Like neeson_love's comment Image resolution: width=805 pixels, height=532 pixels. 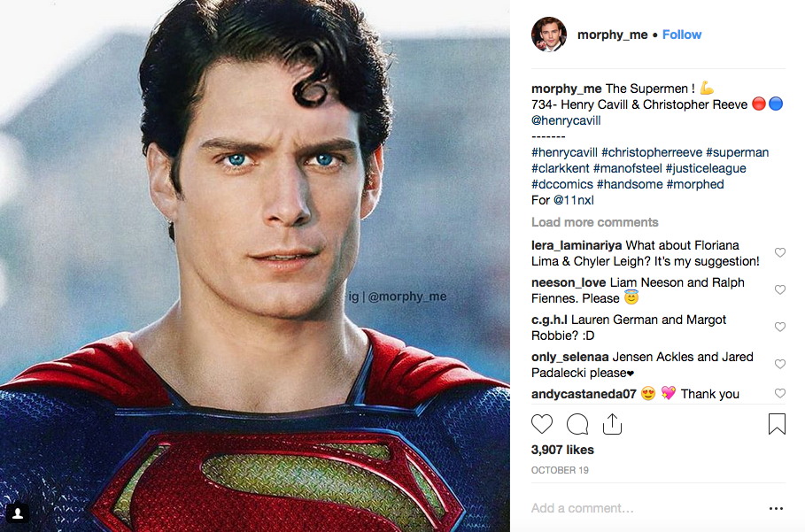(x=780, y=290)
